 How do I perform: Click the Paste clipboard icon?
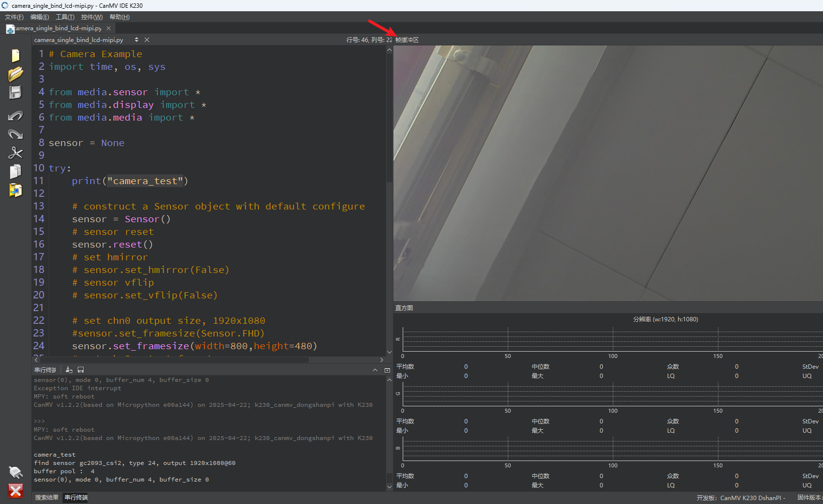[x=16, y=190]
